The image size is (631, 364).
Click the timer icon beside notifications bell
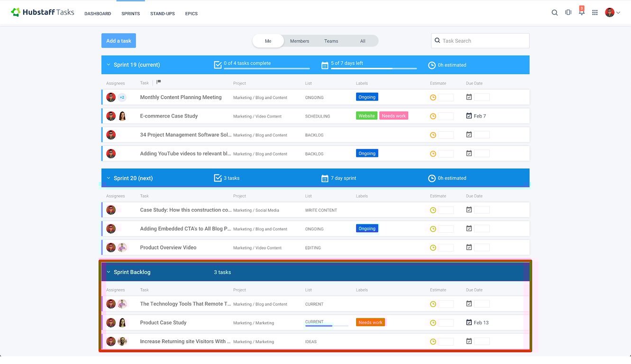568,13
